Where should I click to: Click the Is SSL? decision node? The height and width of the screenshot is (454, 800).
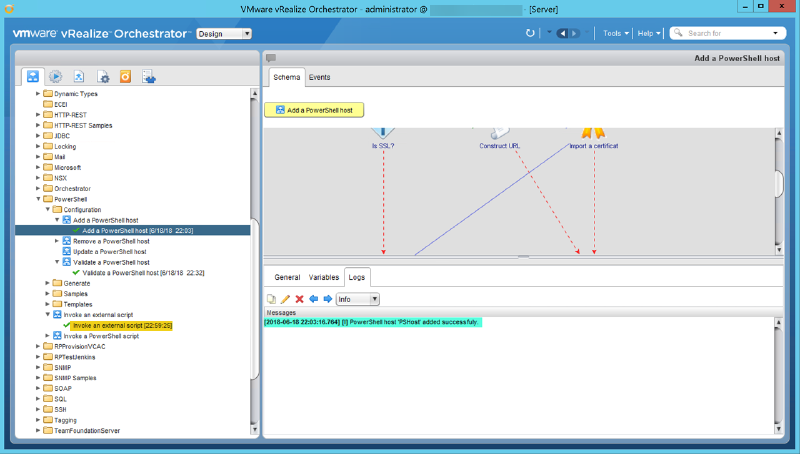coord(383,138)
